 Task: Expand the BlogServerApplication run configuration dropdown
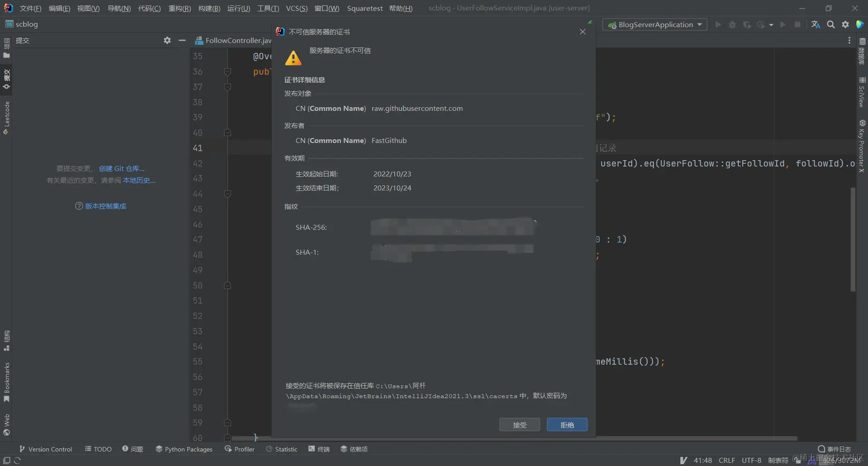click(x=655, y=24)
